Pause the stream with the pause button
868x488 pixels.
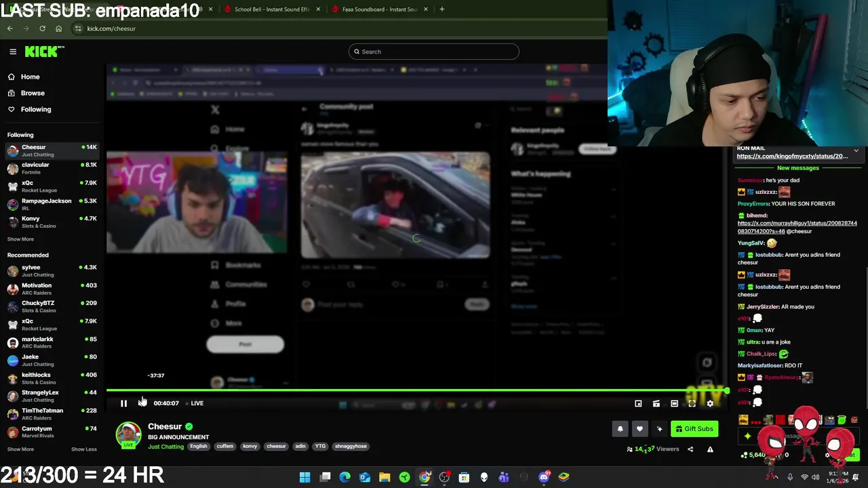pyautogui.click(x=123, y=403)
